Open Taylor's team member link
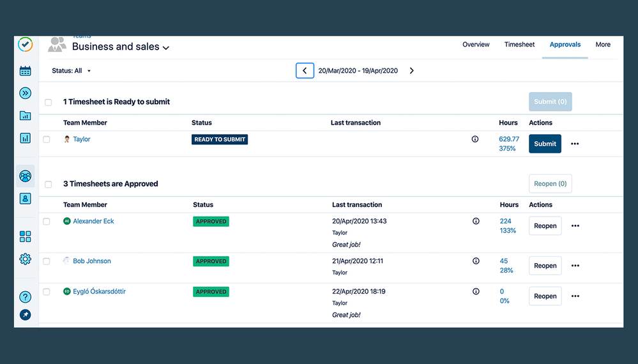 [81, 139]
